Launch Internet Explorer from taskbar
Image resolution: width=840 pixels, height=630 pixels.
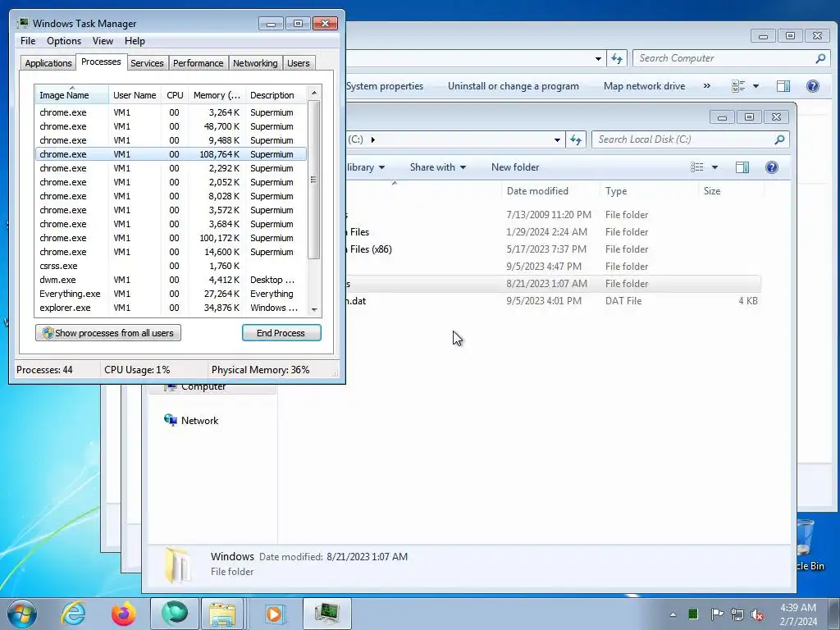[x=73, y=614]
